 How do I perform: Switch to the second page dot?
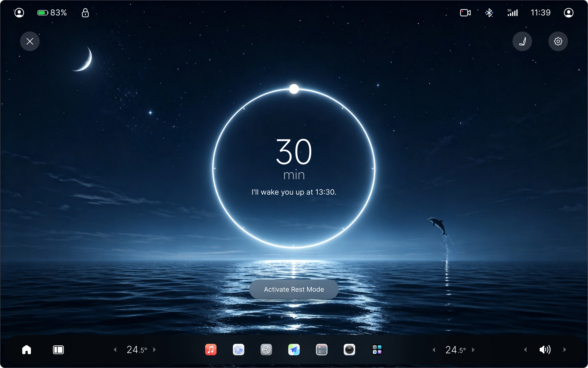[282, 317]
